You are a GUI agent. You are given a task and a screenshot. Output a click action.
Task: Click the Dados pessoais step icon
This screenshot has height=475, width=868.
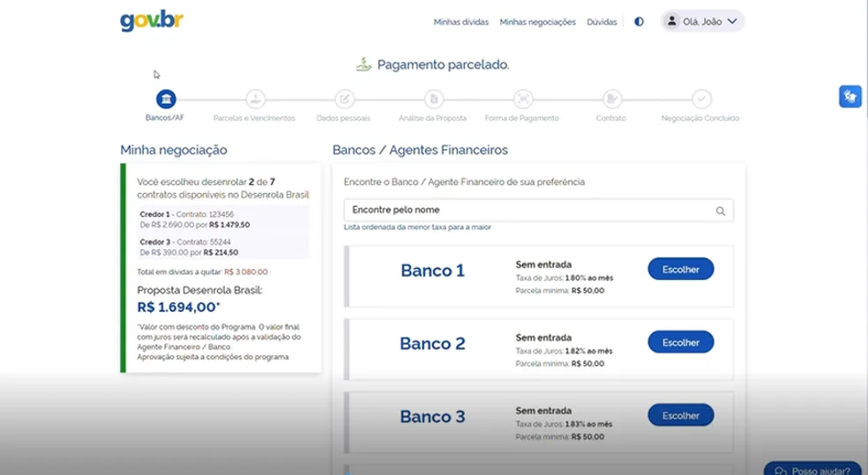click(344, 99)
